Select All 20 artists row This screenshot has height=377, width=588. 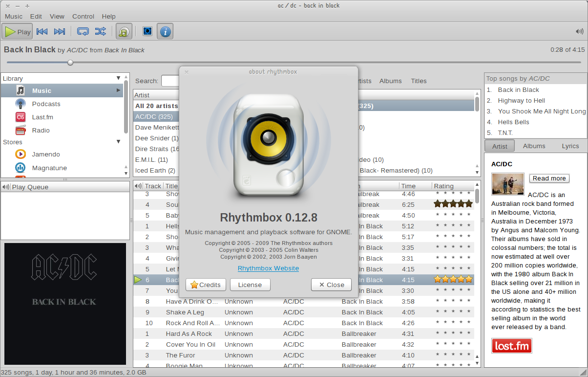pyautogui.click(x=156, y=106)
